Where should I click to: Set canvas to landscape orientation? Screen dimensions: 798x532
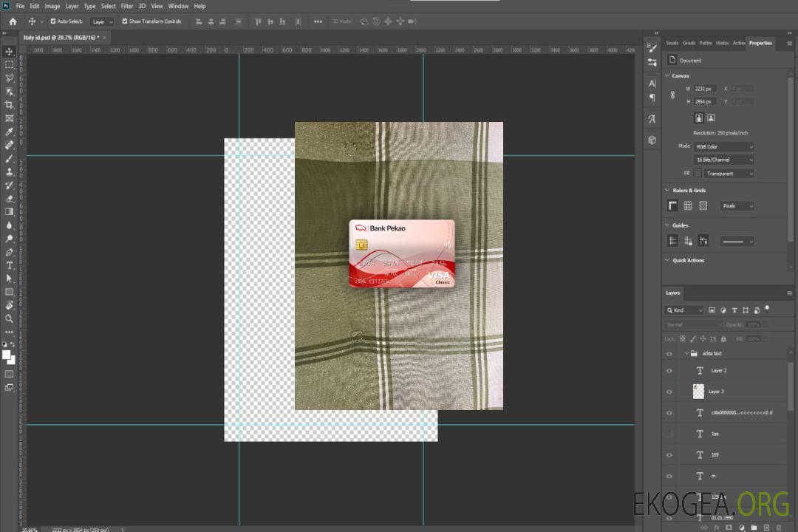(x=711, y=117)
